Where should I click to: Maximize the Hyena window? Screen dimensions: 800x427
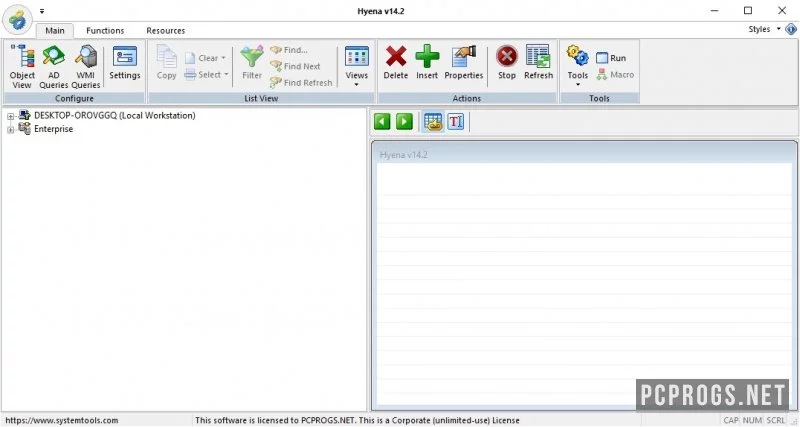click(748, 11)
